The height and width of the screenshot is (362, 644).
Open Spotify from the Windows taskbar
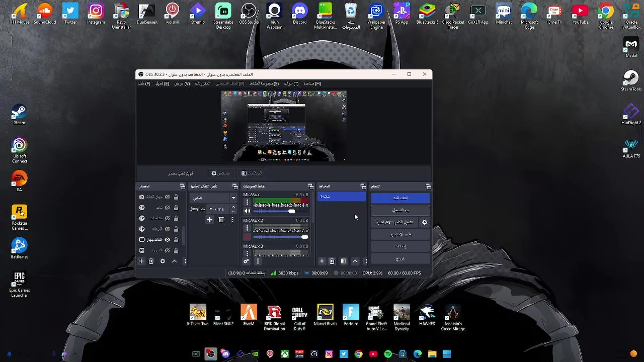388,354
